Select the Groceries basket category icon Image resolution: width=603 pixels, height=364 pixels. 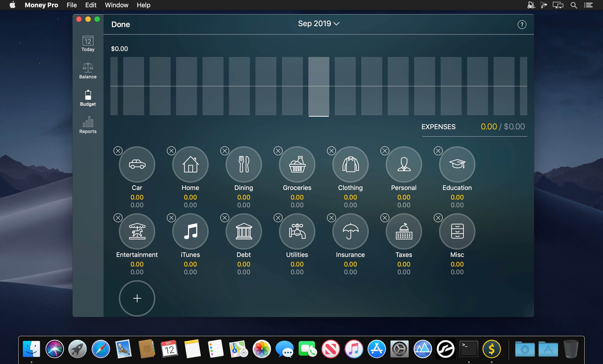[297, 164]
